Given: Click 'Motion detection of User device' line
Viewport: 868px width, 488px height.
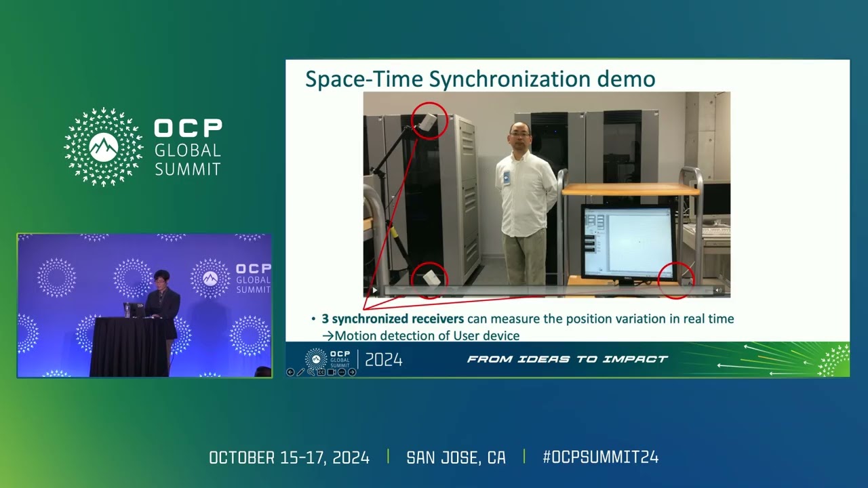Looking at the screenshot, I should click(427, 335).
